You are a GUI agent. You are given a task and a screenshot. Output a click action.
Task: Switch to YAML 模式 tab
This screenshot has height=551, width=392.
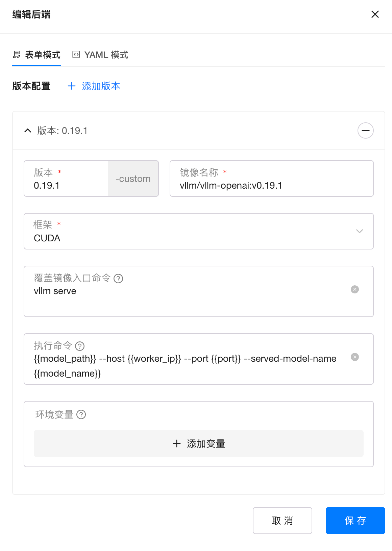click(x=100, y=55)
